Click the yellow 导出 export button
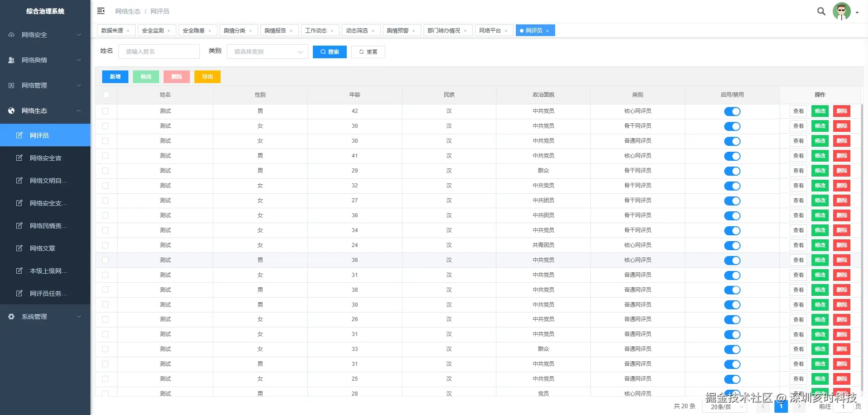The width and height of the screenshot is (868, 415). 208,77
